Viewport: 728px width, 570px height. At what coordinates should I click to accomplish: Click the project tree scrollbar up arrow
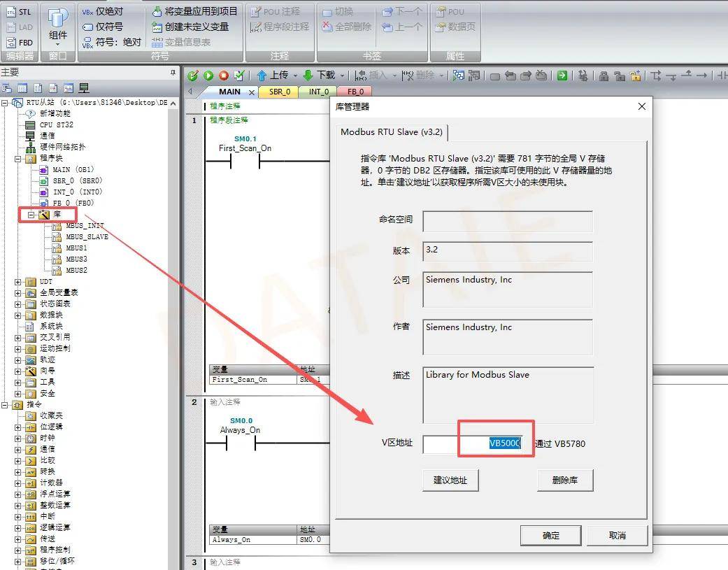coord(173,103)
